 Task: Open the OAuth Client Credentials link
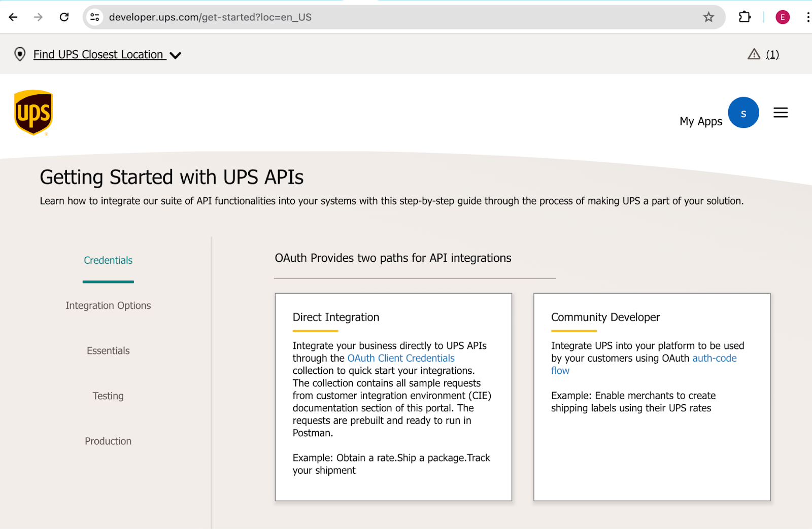tap(400, 358)
